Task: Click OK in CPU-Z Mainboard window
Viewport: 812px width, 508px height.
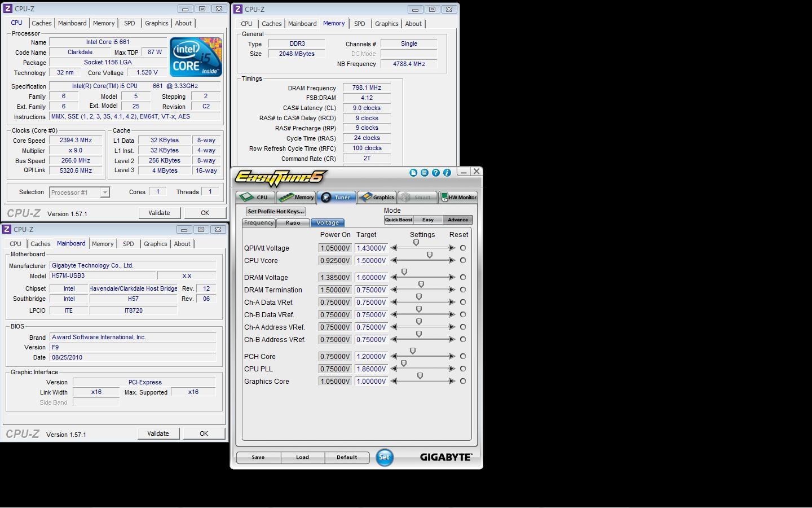Action: pyautogui.click(x=204, y=433)
